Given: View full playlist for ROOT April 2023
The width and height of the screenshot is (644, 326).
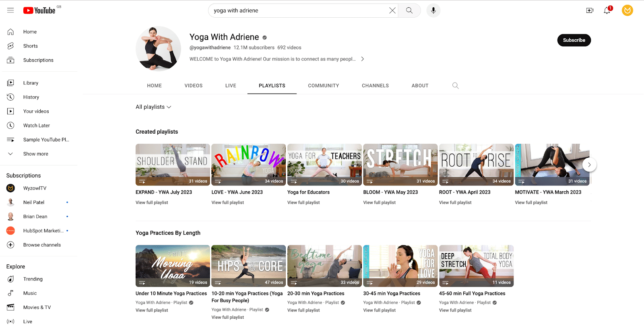Looking at the screenshot, I should pos(455,202).
